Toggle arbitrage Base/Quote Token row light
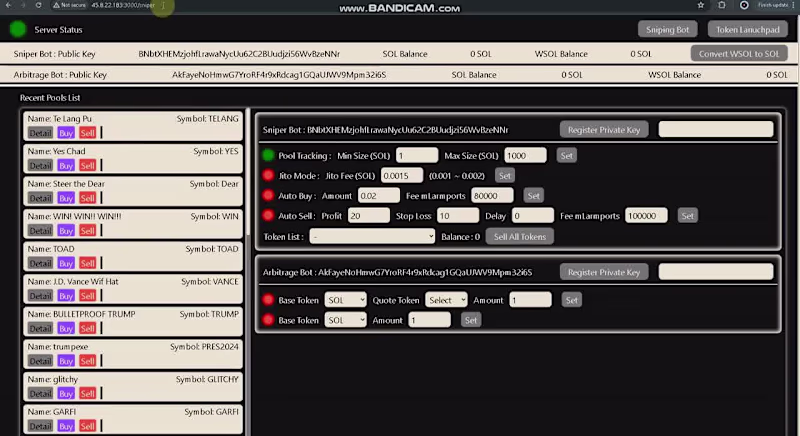 [x=268, y=300]
